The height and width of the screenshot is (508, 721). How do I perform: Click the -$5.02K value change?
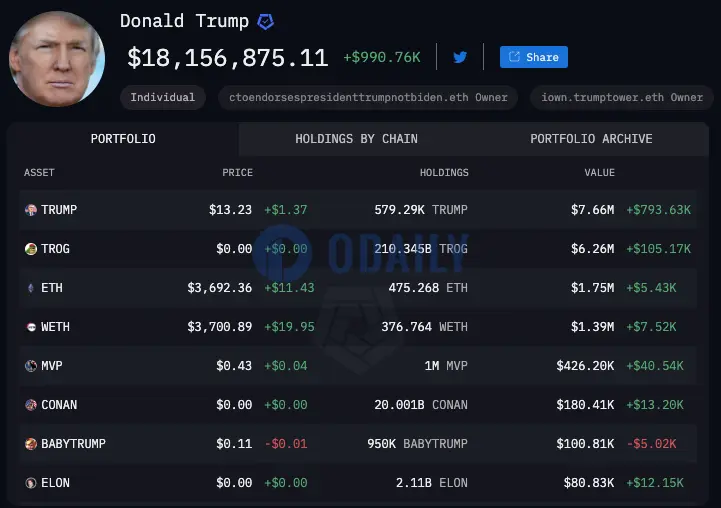652,444
